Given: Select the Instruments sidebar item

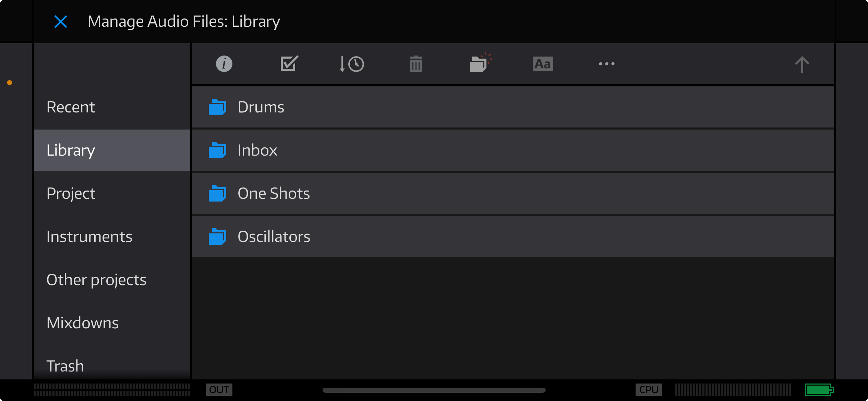Looking at the screenshot, I should point(112,236).
